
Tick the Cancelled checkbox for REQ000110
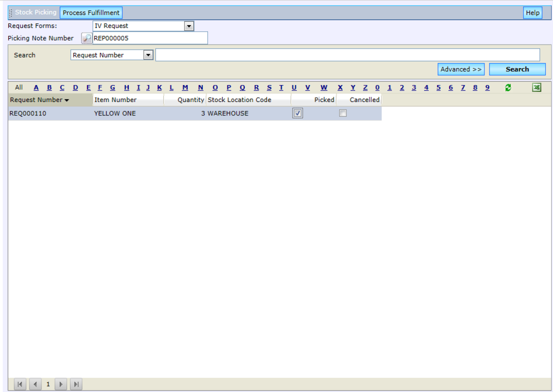(x=343, y=114)
